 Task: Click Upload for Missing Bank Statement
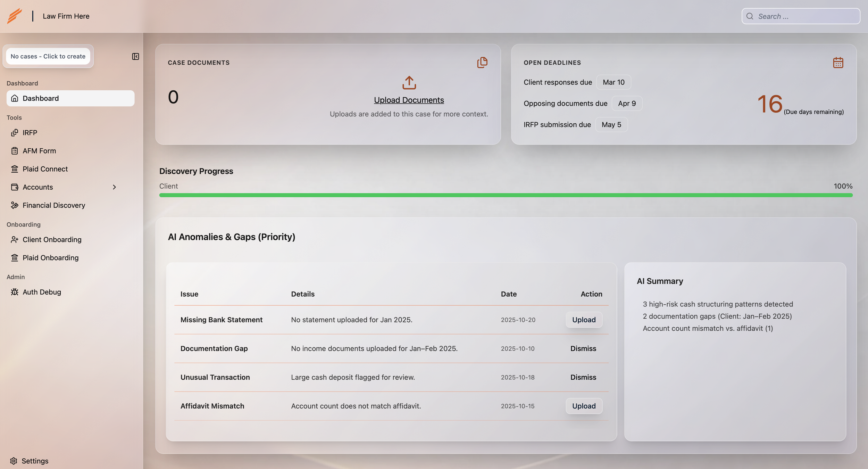point(584,320)
